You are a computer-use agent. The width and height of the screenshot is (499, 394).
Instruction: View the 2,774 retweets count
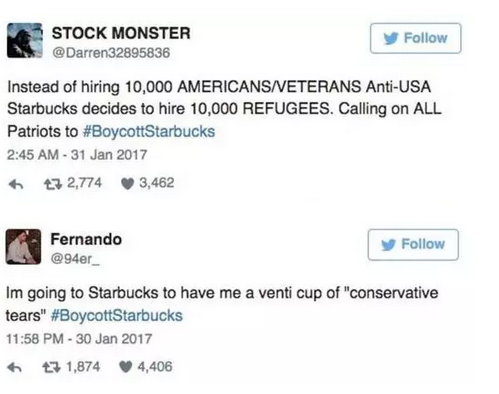tap(85, 183)
